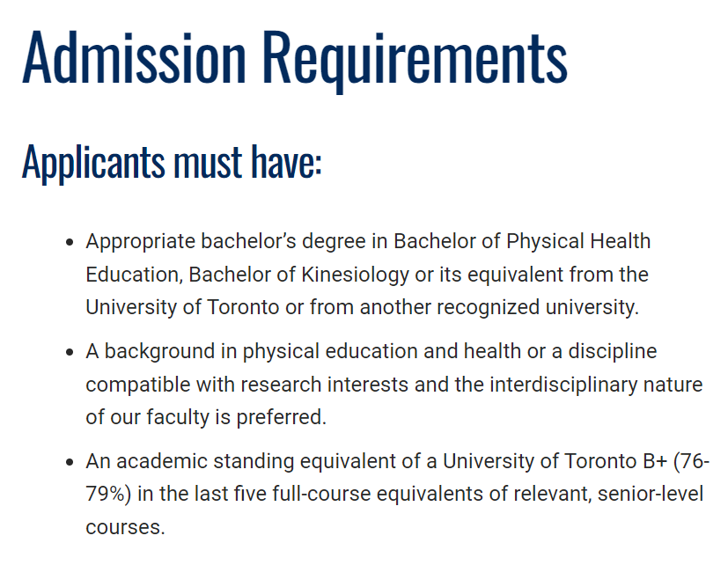Click the second bullet point marker
The image size is (728, 565).
point(70,352)
